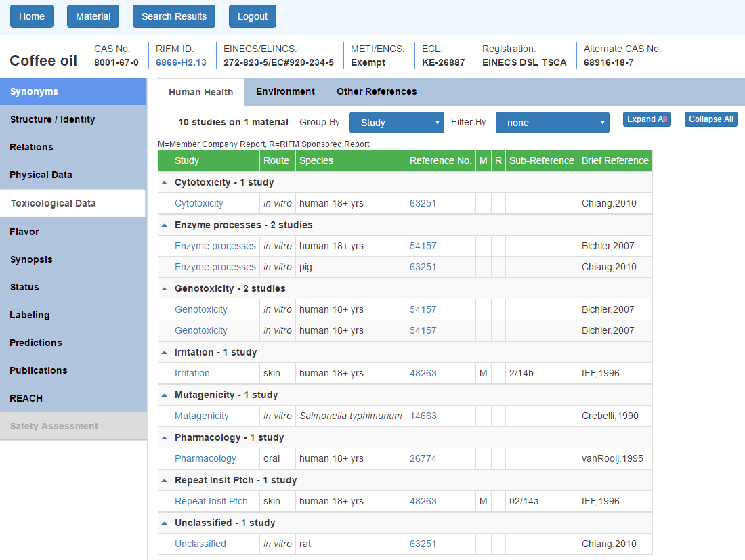View the Status sidebar section

[x=72, y=287]
